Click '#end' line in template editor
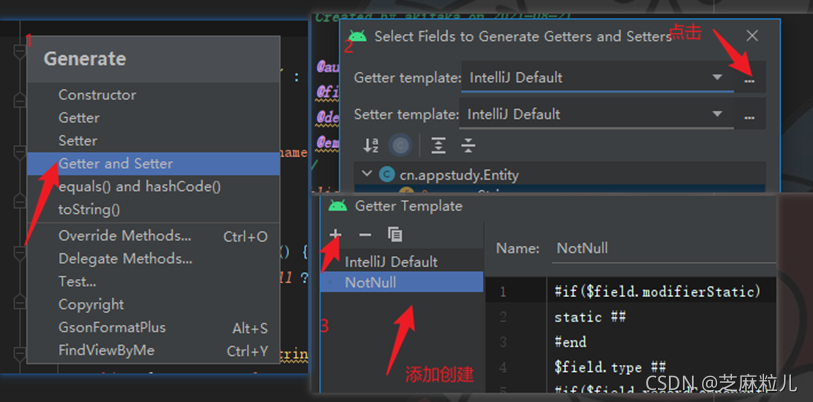This screenshot has height=402, width=813. point(570,342)
